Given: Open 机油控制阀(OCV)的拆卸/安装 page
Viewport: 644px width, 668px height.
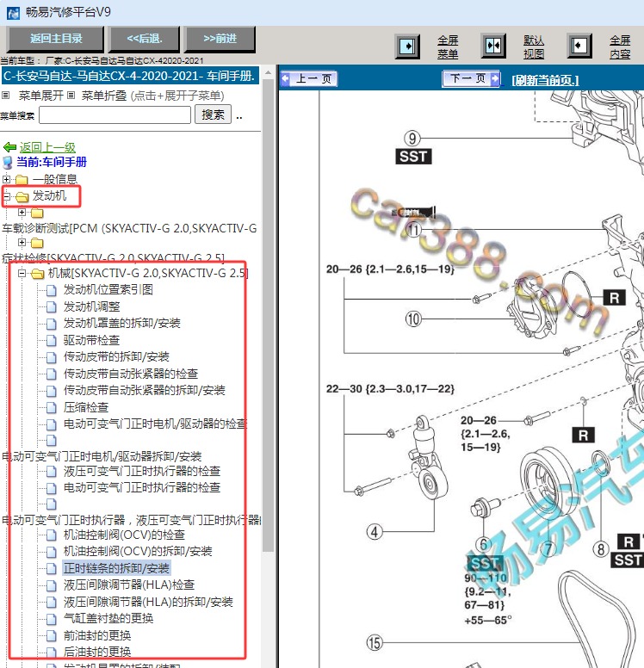Looking at the screenshot, I should point(138,551).
